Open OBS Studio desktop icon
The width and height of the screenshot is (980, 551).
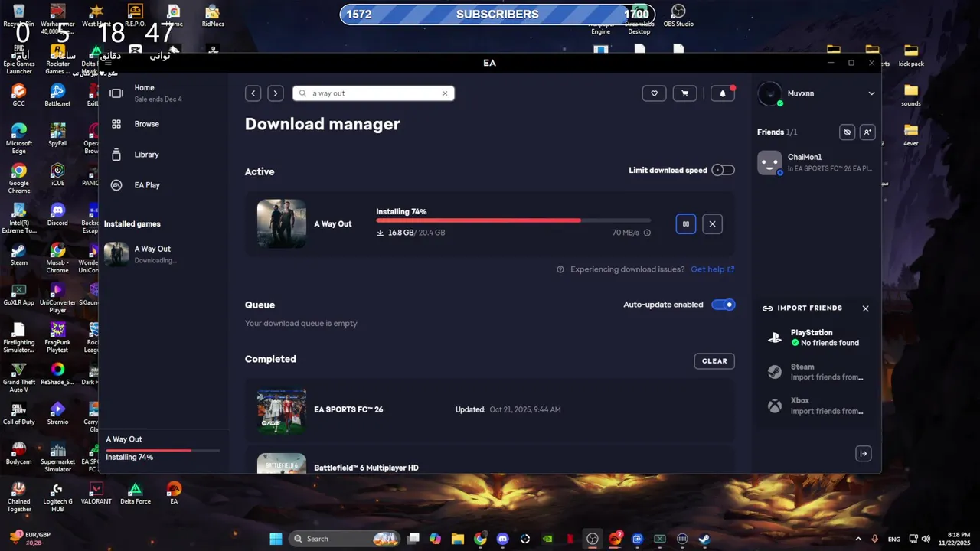click(678, 16)
